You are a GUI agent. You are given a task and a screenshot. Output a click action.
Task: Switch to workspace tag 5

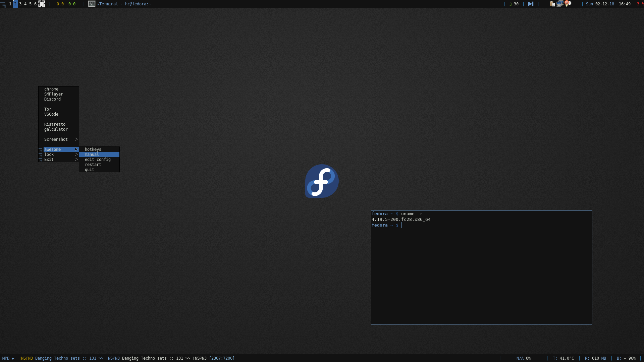tap(30, 4)
